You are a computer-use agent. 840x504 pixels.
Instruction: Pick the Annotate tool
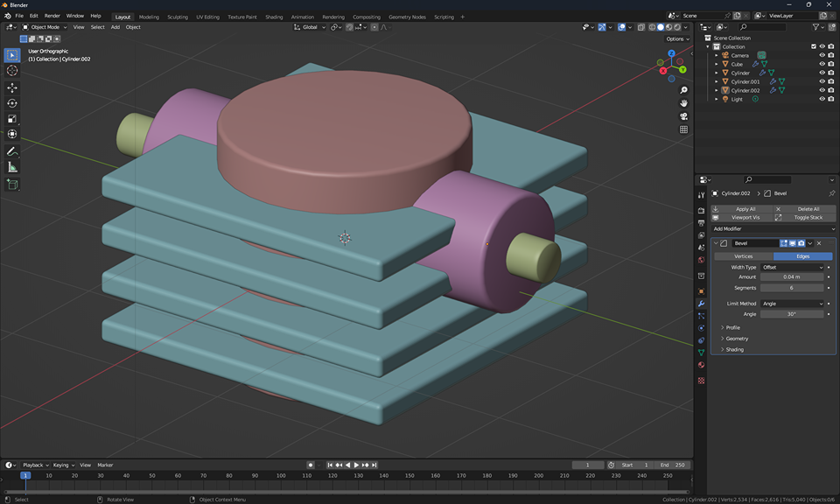point(12,150)
